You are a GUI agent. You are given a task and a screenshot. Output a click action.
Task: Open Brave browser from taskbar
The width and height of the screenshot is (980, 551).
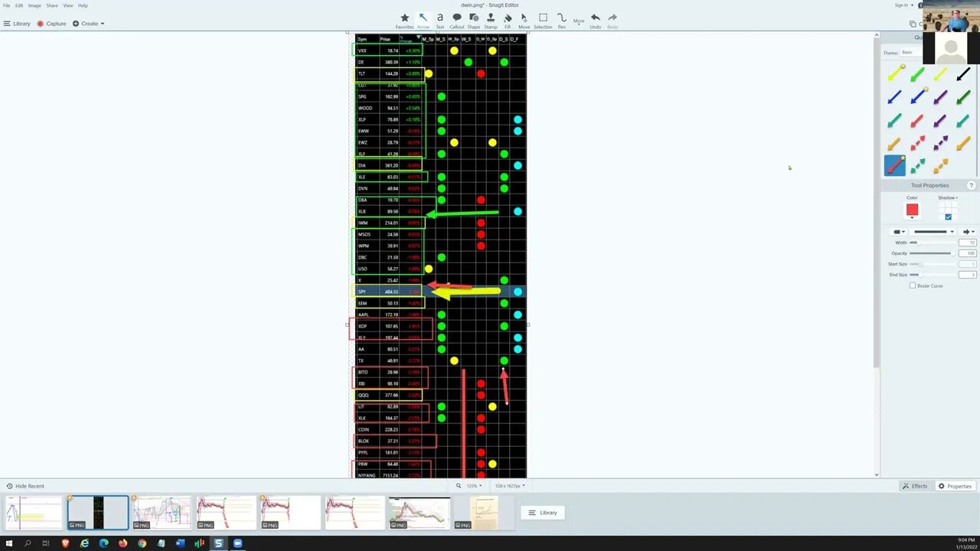(x=66, y=543)
